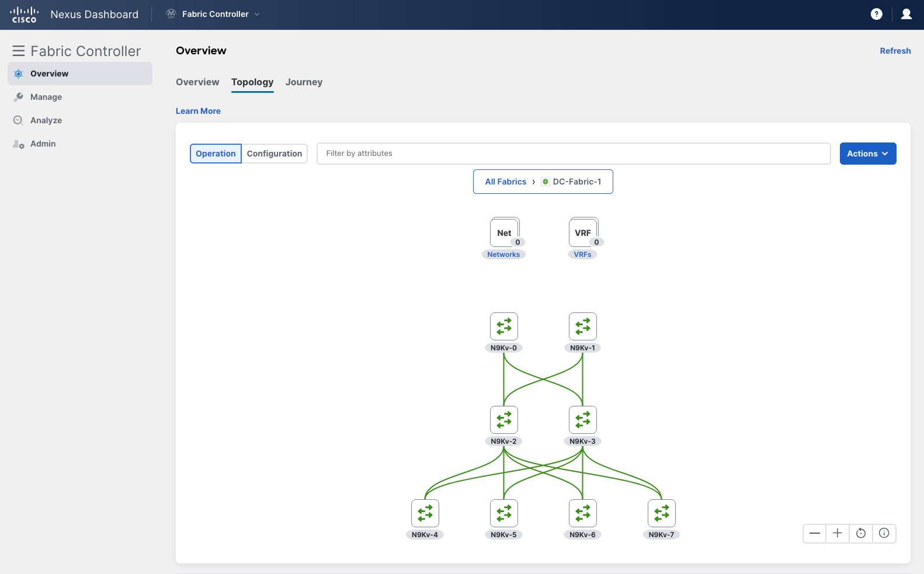
Task: Click the Refresh link
Action: coord(895,51)
